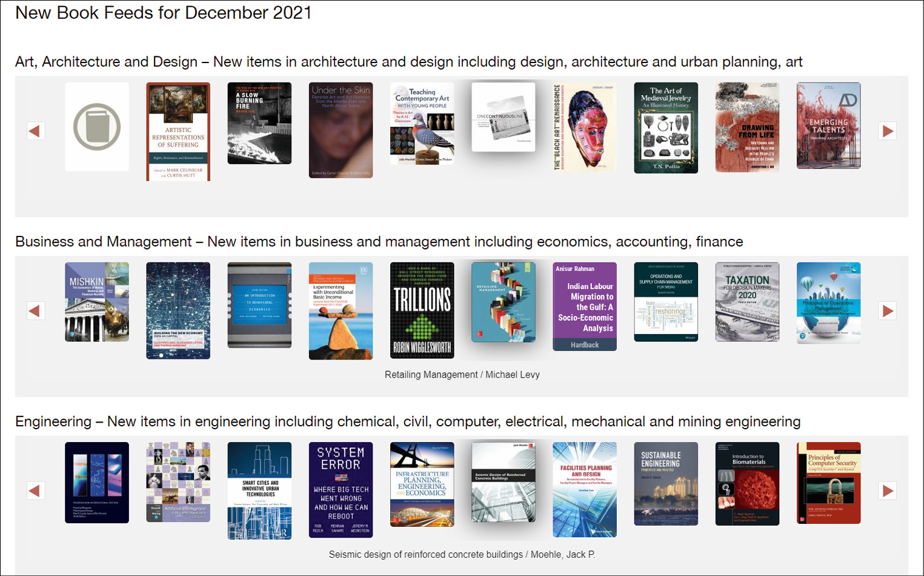Click the Engineering section heading
Viewport: 924px width, 576px height.
408,421
